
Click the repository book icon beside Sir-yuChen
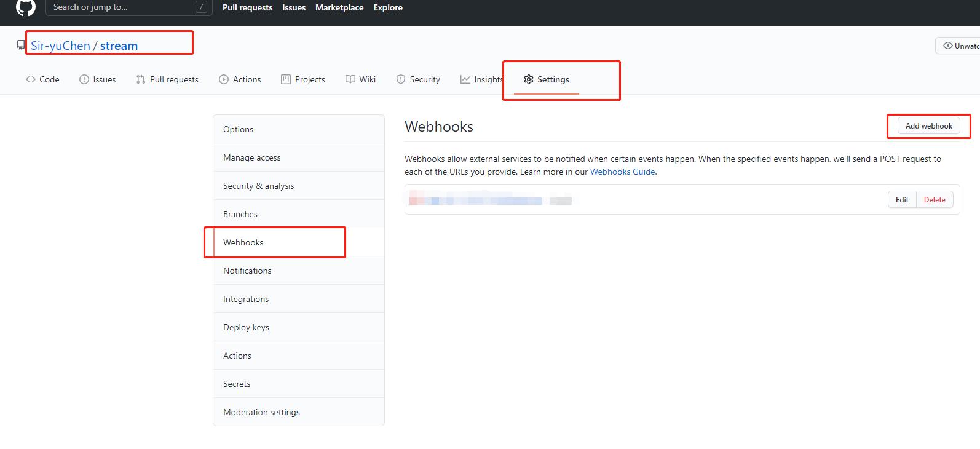pos(21,45)
